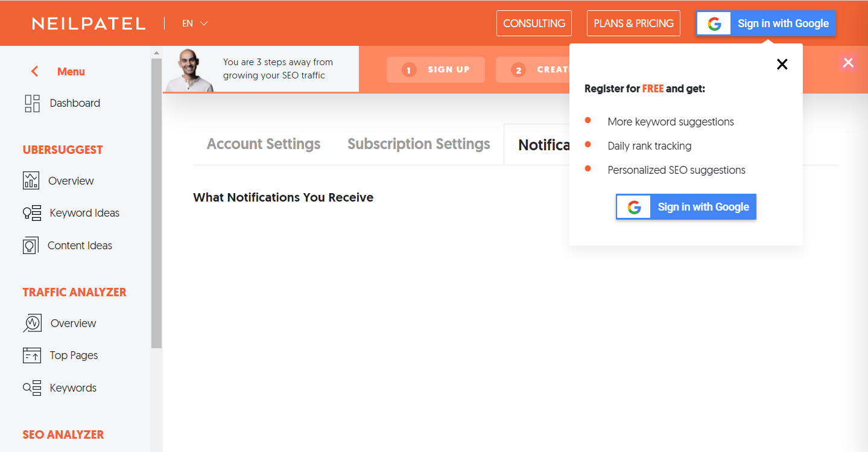Viewport: 868px width, 452px height.
Task: Click the Dashboard grid icon
Action: tap(32, 104)
